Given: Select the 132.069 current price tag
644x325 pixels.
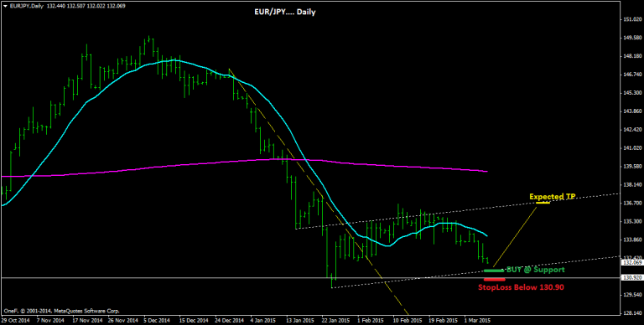Looking at the screenshot, I should pyautogui.click(x=631, y=263).
